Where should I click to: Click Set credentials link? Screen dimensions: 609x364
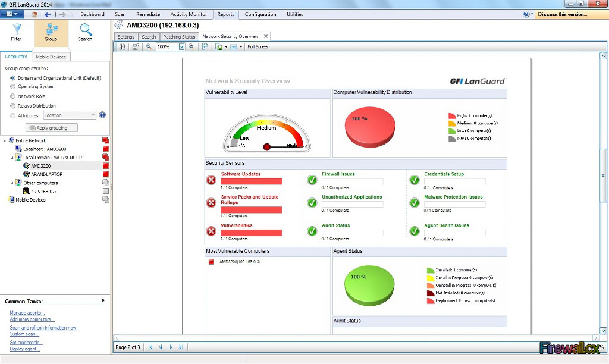click(x=26, y=342)
